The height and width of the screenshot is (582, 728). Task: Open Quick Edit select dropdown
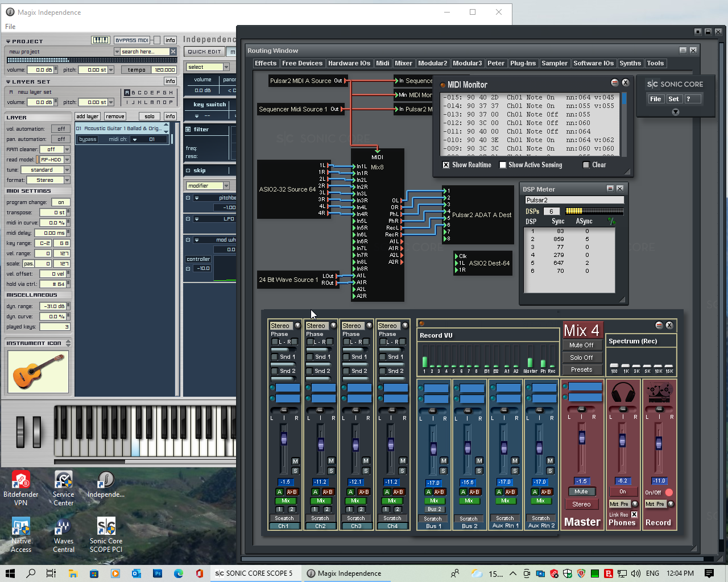coord(226,67)
